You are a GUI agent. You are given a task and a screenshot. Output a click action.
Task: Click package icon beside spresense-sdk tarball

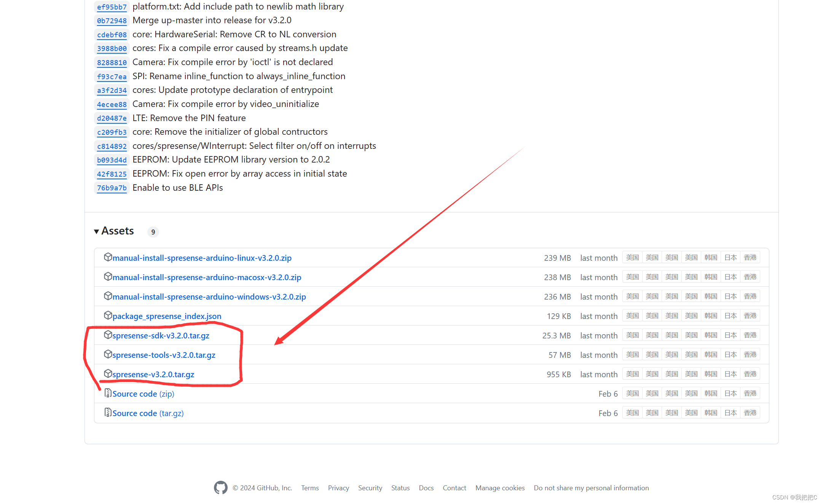108,335
